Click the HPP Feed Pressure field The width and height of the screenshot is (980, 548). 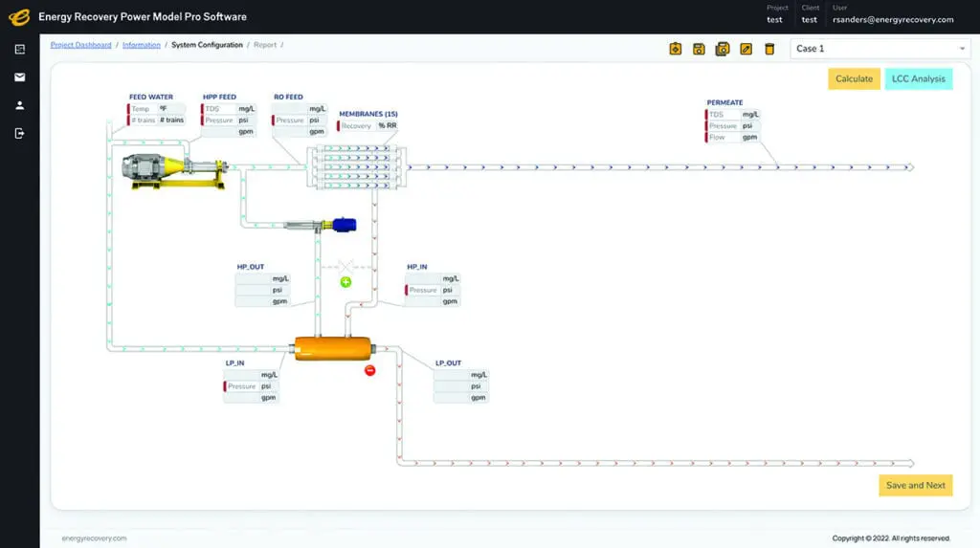tap(228, 120)
